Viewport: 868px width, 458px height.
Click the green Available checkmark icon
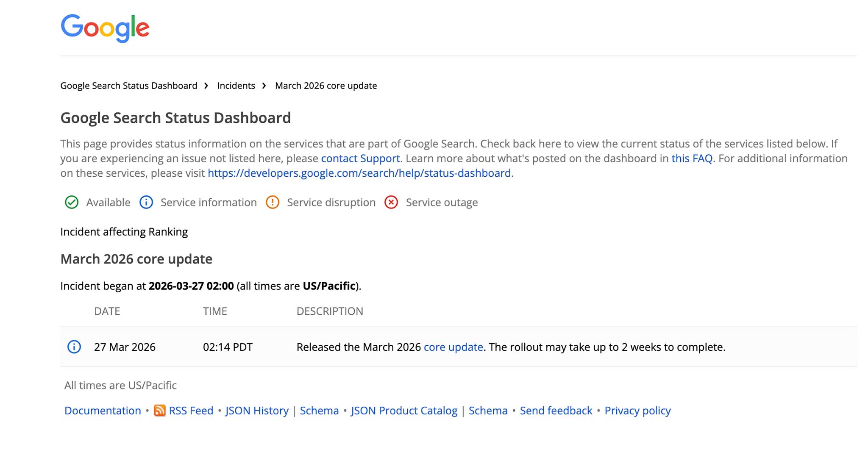click(x=72, y=203)
